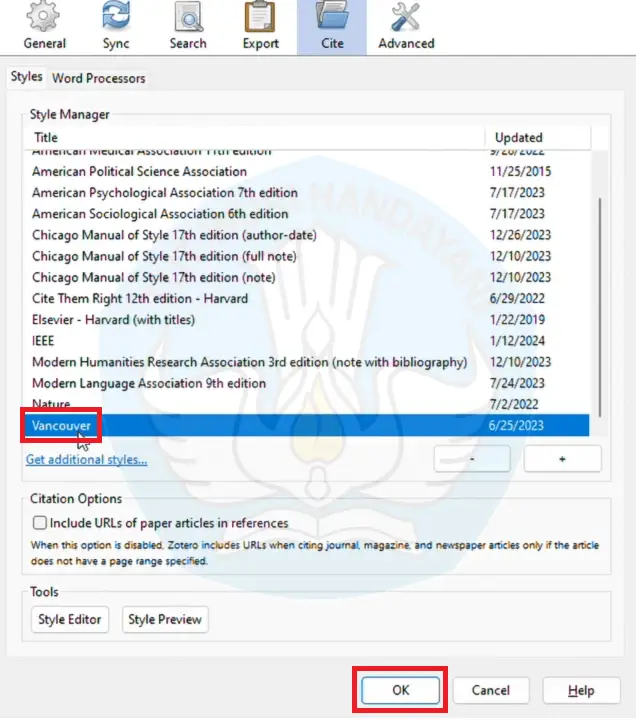
Task: Open the Style Editor tool
Action: point(70,619)
